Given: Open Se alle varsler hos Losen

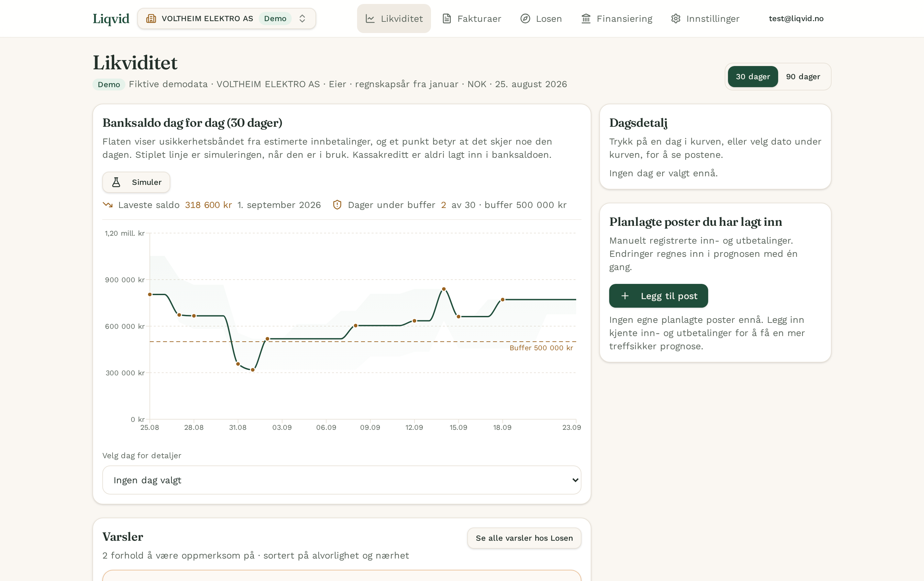Looking at the screenshot, I should [524, 538].
